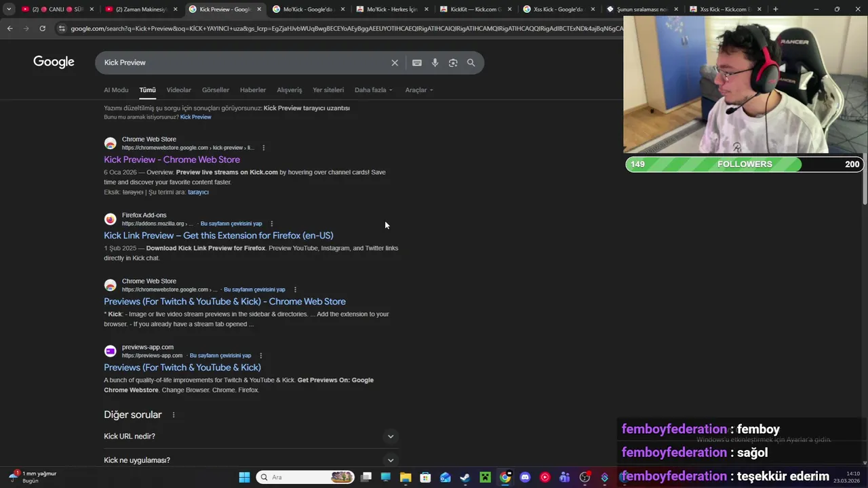Open Microsoft Store from the taskbar
Viewport: 868px width, 488px height.
[x=425, y=477]
